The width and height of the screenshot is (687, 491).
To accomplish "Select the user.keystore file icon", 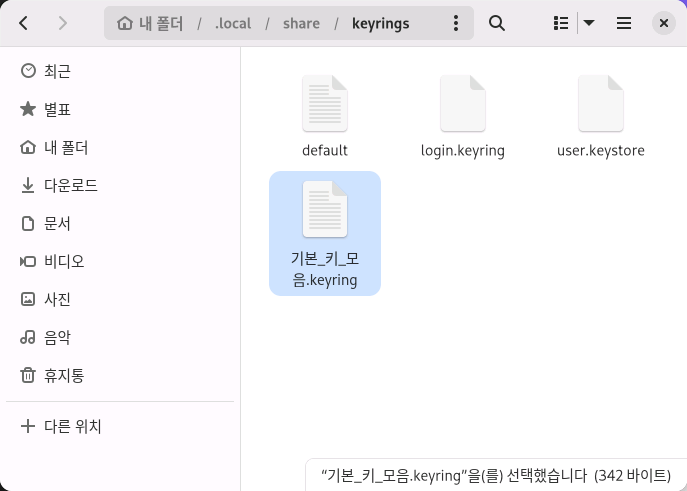I will (601, 103).
